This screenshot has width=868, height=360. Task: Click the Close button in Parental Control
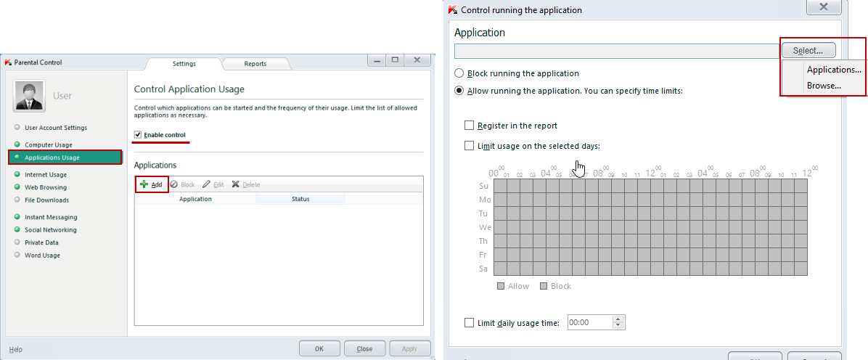tap(365, 349)
